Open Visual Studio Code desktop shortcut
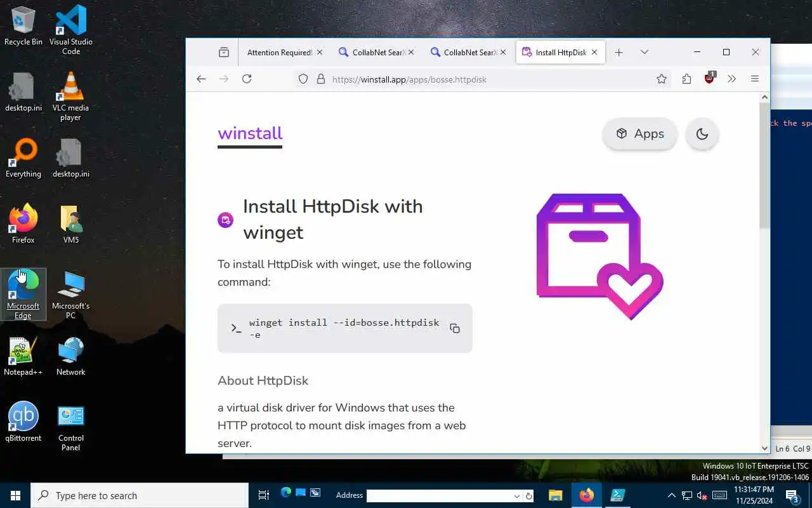Image resolution: width=812 pixels, height=508 pixels. (71, 29)
